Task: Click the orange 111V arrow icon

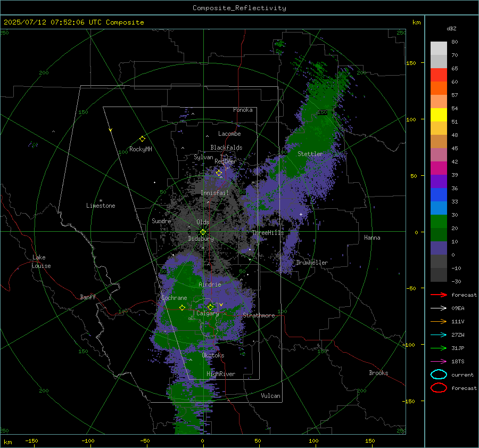Action: [x=439, y=321]
